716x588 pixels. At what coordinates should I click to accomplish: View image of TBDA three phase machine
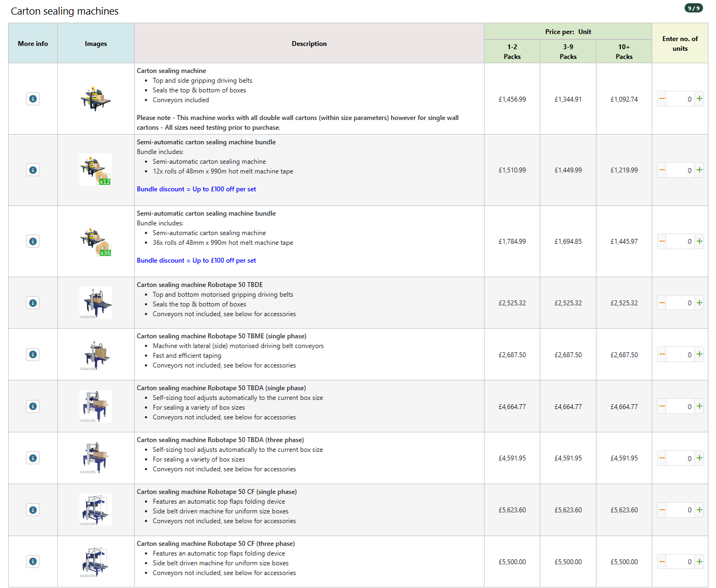[x=96, y=458]
